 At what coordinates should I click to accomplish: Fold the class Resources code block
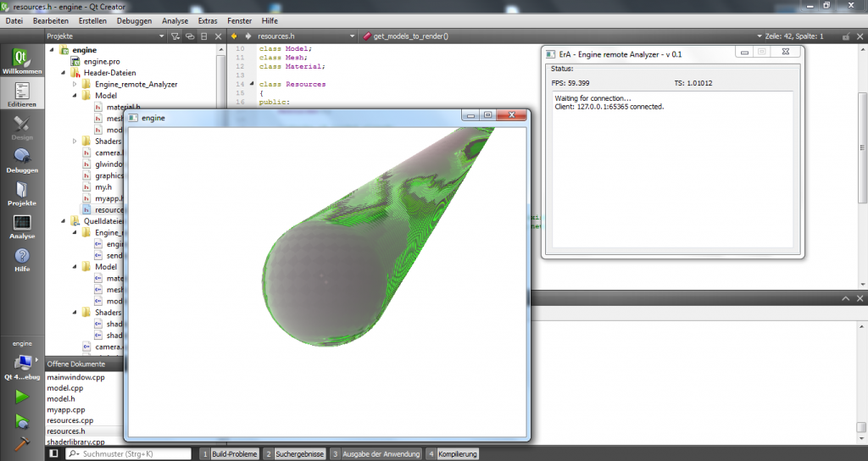click(x=252, y=84)
